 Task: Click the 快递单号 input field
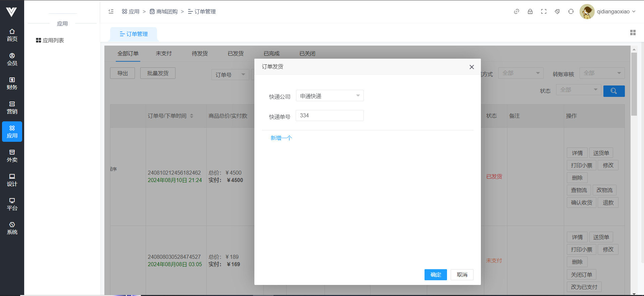point(329,115)
